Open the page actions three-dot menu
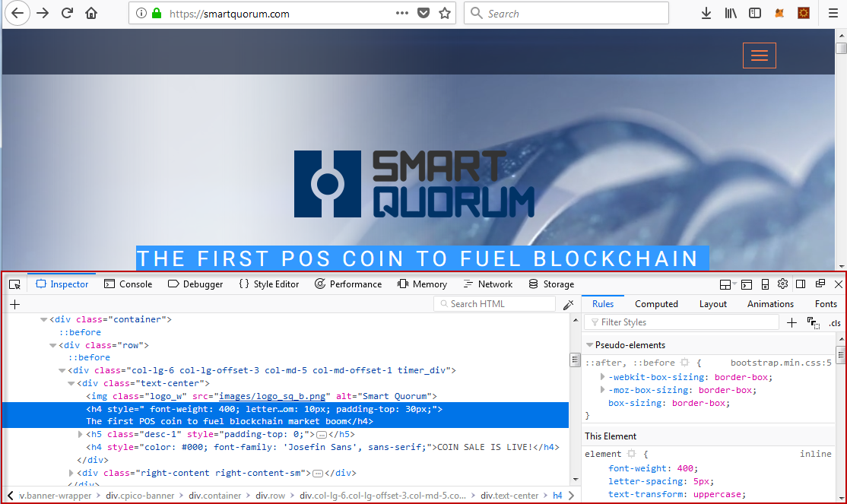Screen dimensions: 847x504 point(402,13)
